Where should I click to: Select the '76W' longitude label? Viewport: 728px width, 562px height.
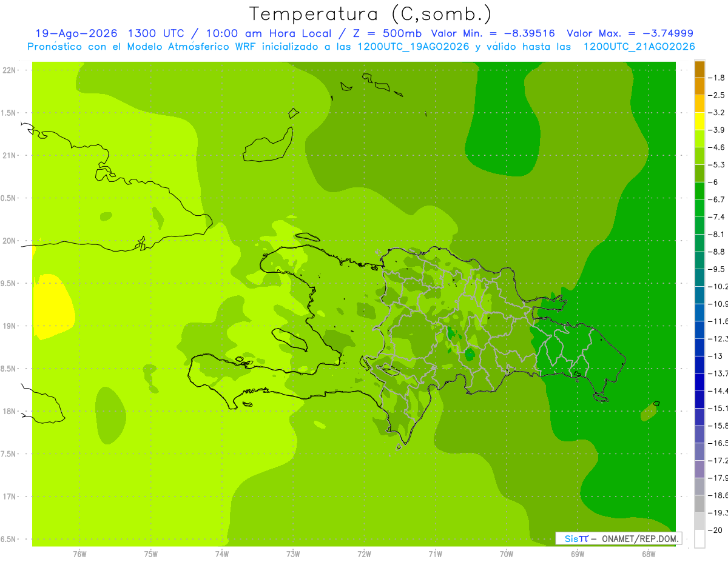pyautogui.click(x=79, y=554)
